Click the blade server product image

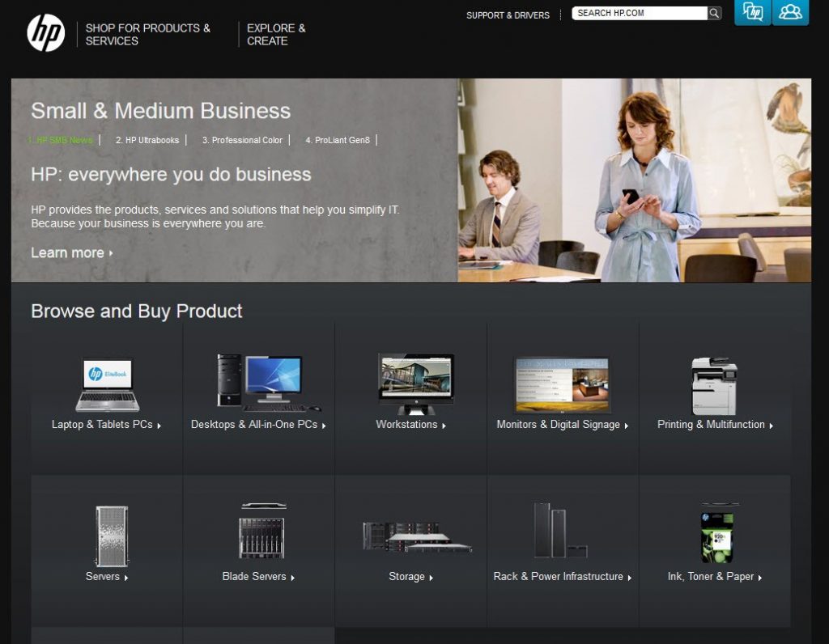[261, 534]
